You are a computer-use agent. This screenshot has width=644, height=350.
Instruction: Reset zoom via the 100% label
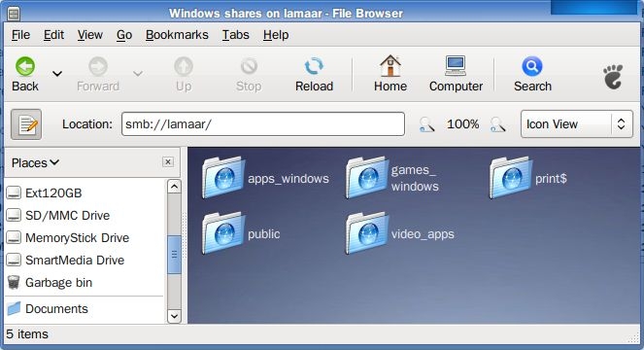(463, 124)
